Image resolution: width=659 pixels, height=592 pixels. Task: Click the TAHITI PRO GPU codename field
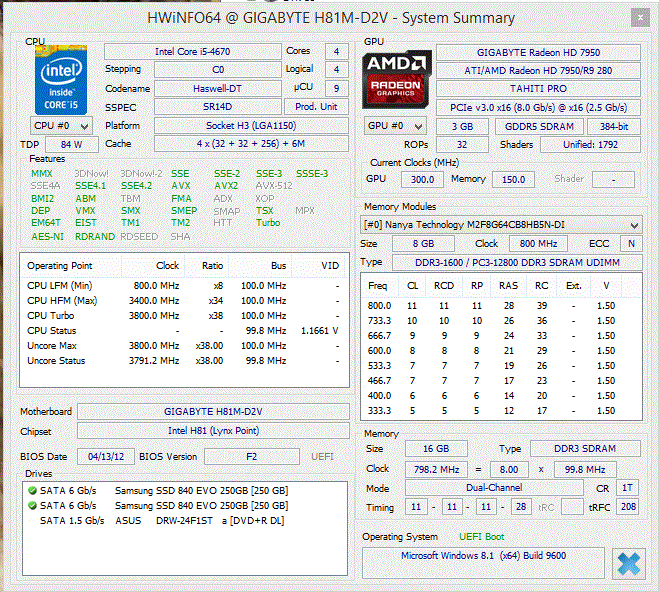coord(538,89)
